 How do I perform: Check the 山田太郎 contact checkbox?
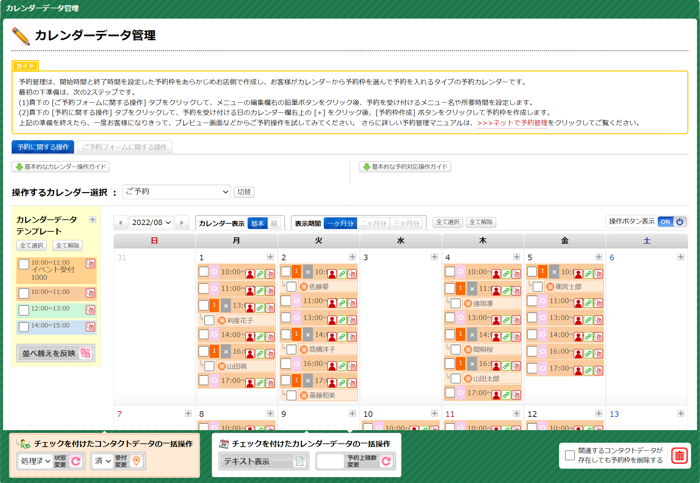pyautogui.click(x=455, y=379)
